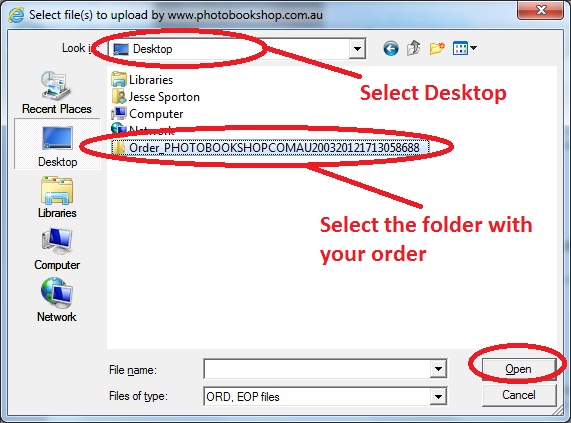The width and height of the screenshot is (571, 423).
Task: Click inside the File name text field
Action: [317, 369]
